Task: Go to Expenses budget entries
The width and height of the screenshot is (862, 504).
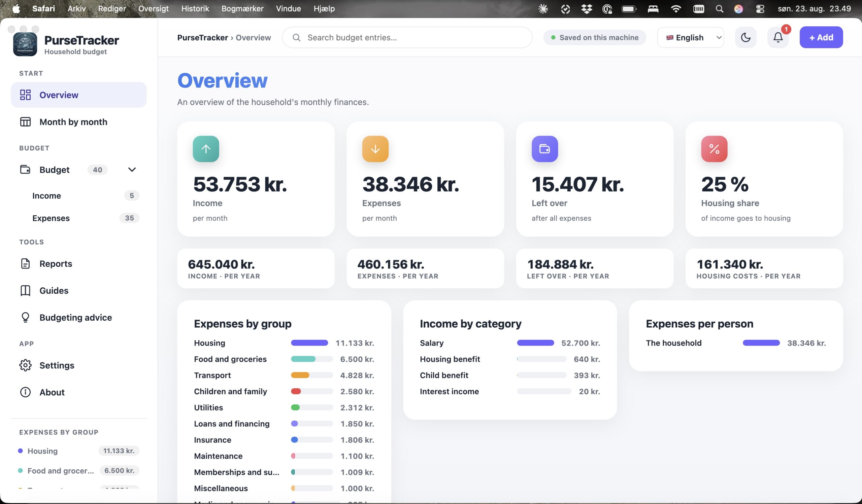Action: click(79, 218)
